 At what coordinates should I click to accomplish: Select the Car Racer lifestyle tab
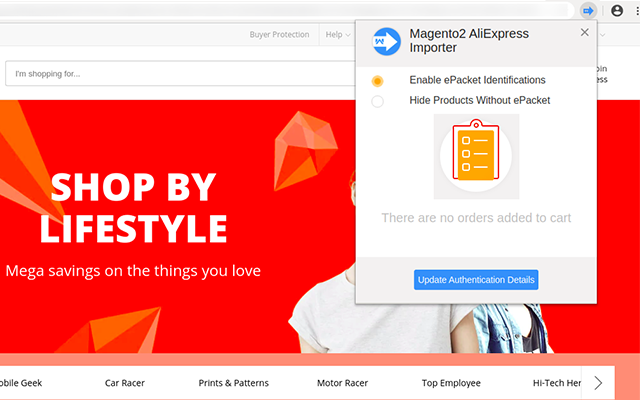(124, 383)
